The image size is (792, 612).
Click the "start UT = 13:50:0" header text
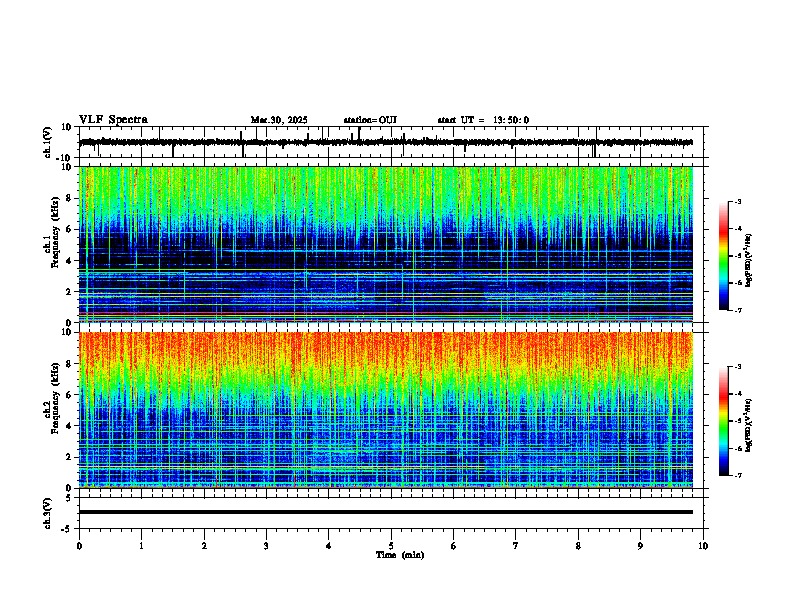483,120
